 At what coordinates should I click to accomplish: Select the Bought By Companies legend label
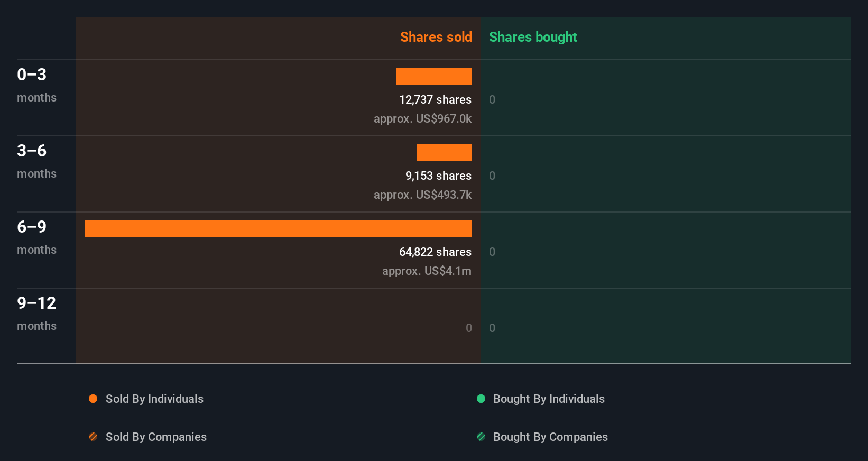[550, 437]
